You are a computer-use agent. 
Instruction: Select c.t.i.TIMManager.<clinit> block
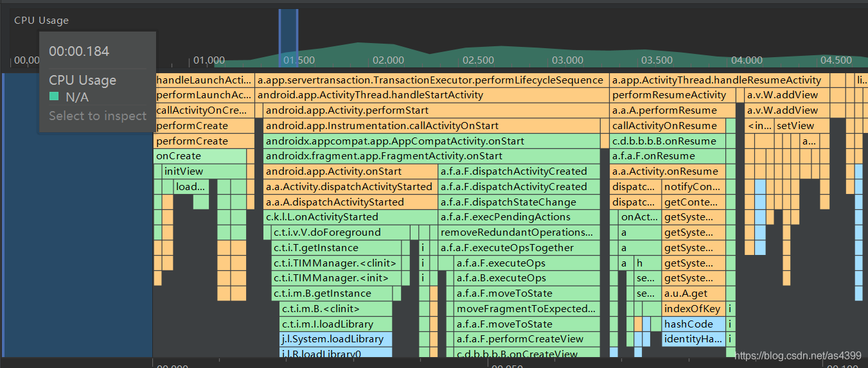point(336,263)
